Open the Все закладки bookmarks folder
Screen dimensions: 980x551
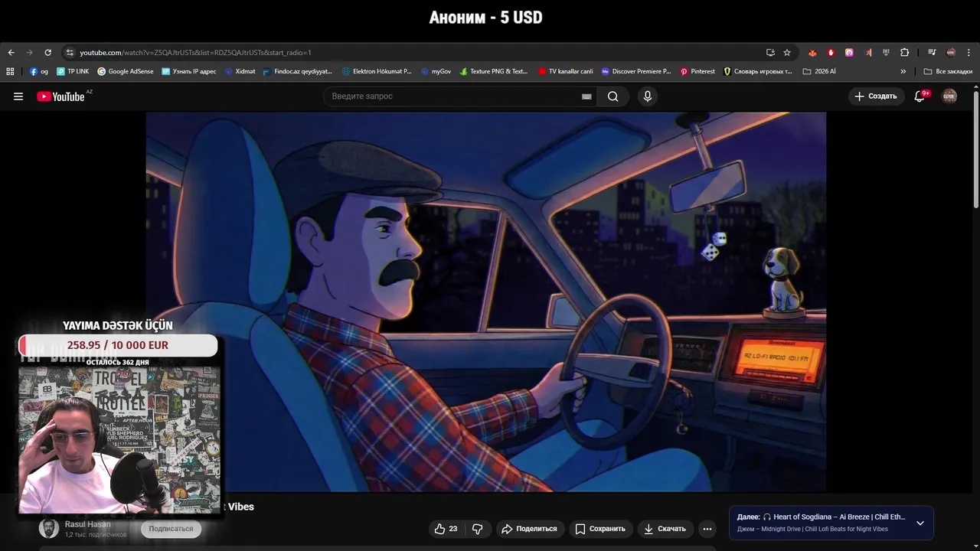(948, 71)
